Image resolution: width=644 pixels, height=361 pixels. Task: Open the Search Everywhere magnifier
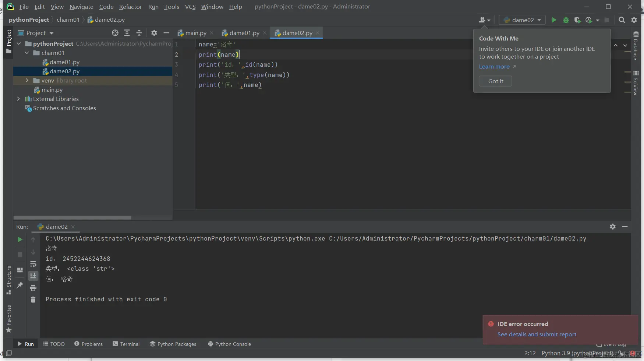pos(622,20)
